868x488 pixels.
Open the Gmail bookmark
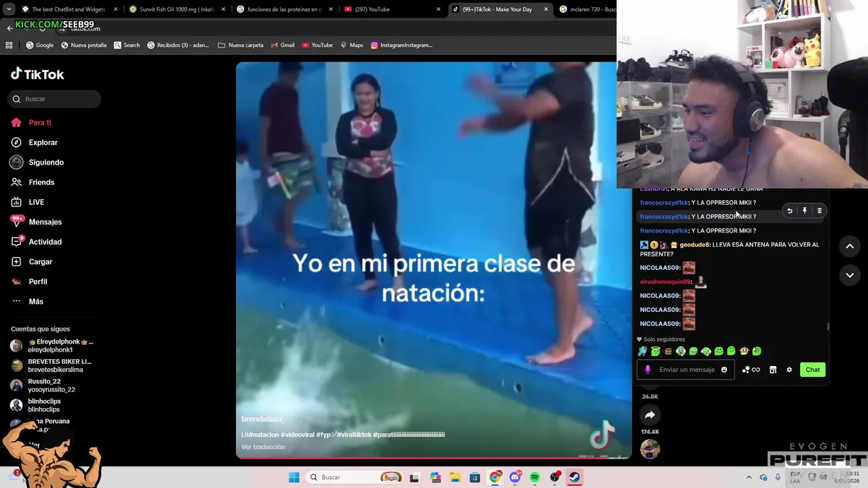tap(283, 45)
